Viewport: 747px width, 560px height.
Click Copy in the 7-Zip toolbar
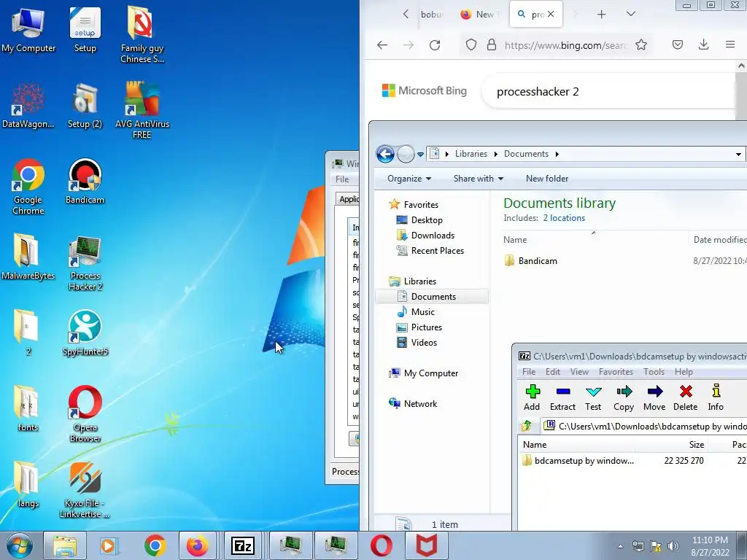(x=624, y=397)
